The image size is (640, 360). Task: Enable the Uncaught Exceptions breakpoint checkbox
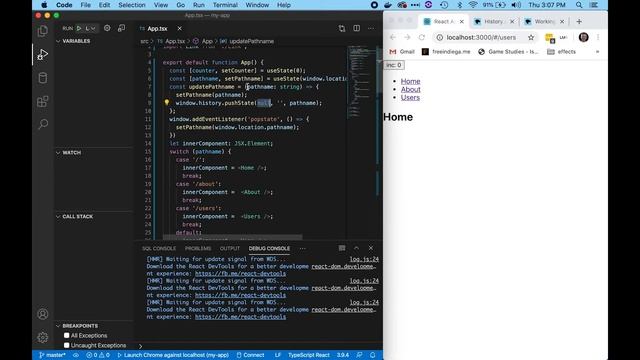[67, 345]
